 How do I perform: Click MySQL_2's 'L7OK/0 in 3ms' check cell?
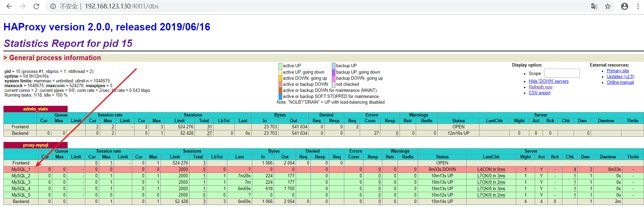491,176
